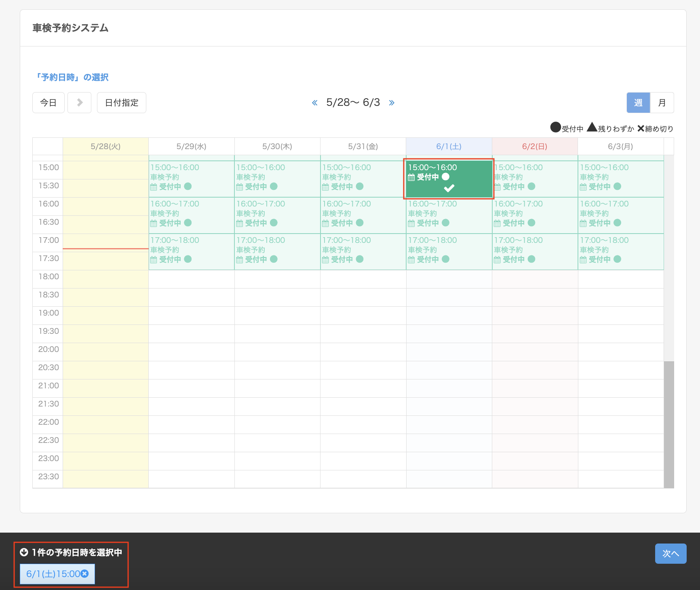This screenshot has width=700, height=590.
Task: Go to previous week using double-left arrow
Action: coord(314,103)
